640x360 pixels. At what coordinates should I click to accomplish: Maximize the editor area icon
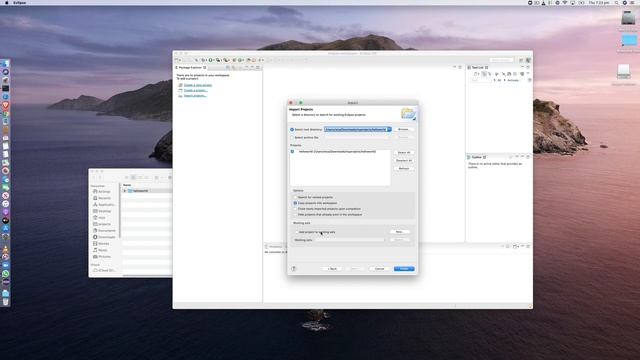click(x=460, y=67)
